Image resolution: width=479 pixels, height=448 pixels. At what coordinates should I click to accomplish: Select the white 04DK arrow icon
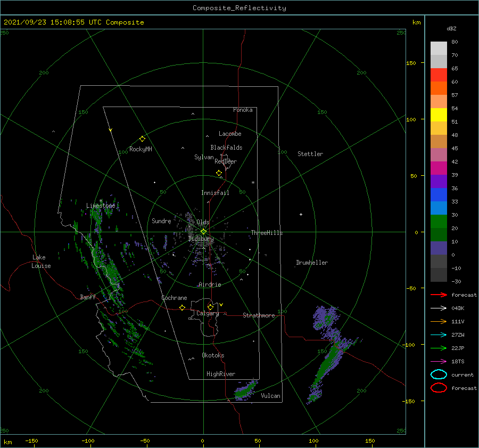click(x=439, y=308)
